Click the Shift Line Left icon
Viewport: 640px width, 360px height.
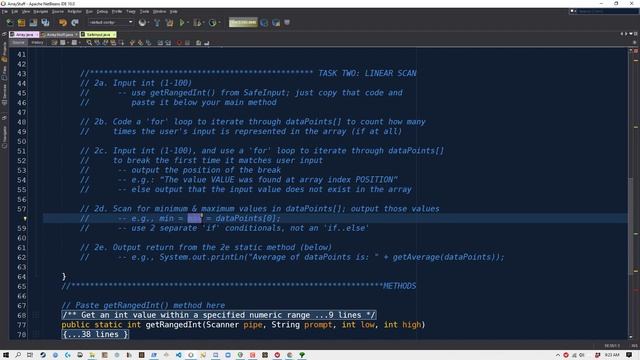pyautogui.click(x=160, y=42)
